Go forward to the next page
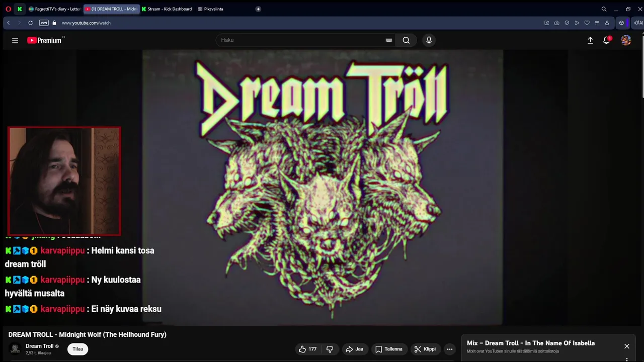Viewport: 644px width, 362px height. click(x=19, y=23)
